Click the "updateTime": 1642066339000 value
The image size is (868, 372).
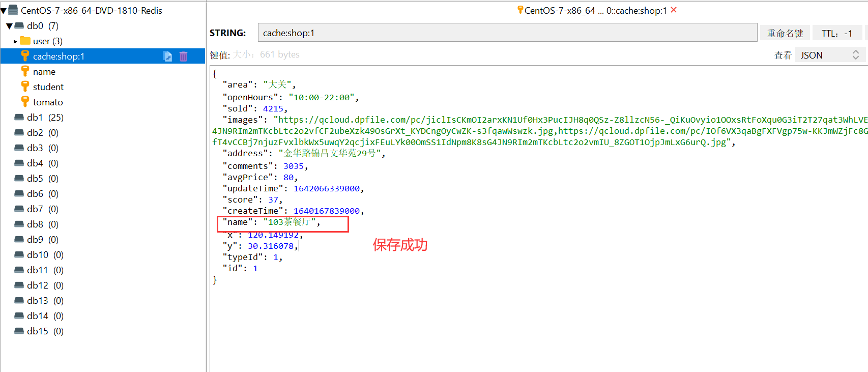327,188
